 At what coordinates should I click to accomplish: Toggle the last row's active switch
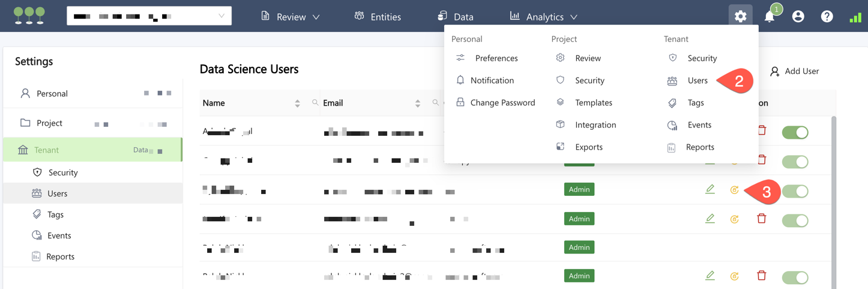795,277
